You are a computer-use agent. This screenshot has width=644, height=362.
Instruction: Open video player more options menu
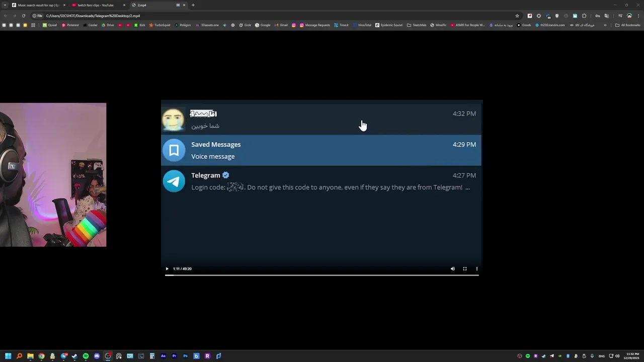tap(476, 268)
